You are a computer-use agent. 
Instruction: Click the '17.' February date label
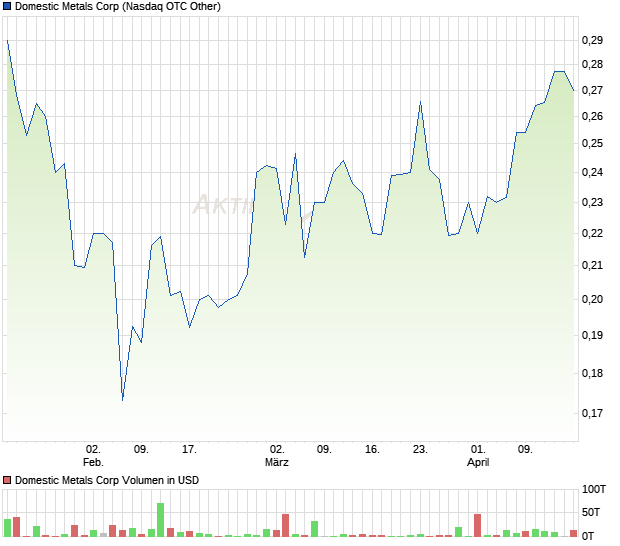click(189, 450)
